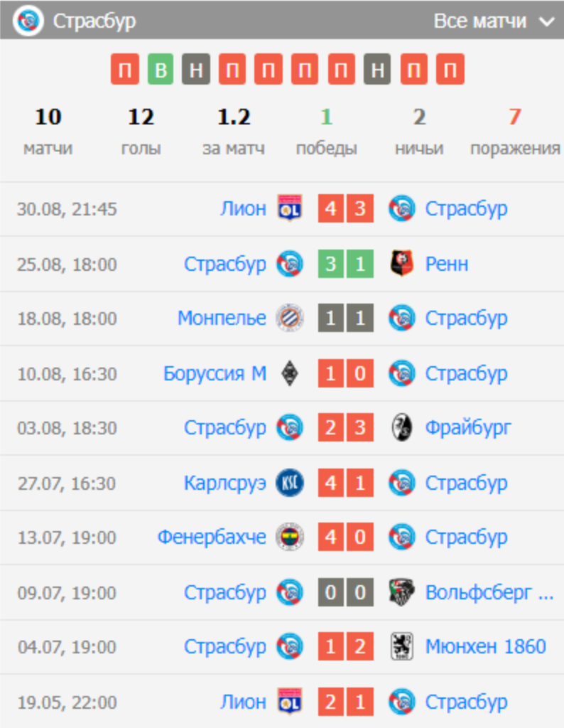
Task: Click the Мюнхен 1860 club logo
Action: point(401,647)
